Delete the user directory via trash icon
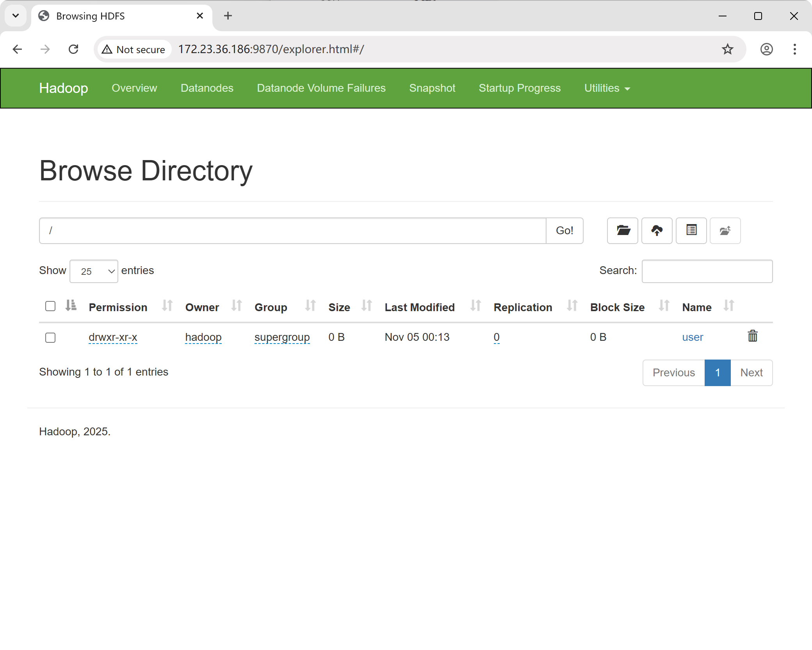Screen dimensions: 812x650 tap(752, 336)
